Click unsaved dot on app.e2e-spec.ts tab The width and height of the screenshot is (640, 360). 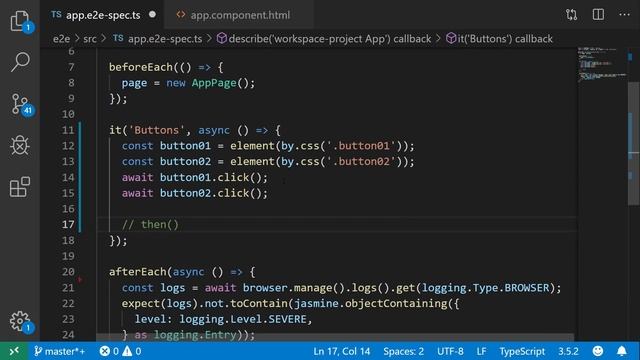[x=152, y=15]
